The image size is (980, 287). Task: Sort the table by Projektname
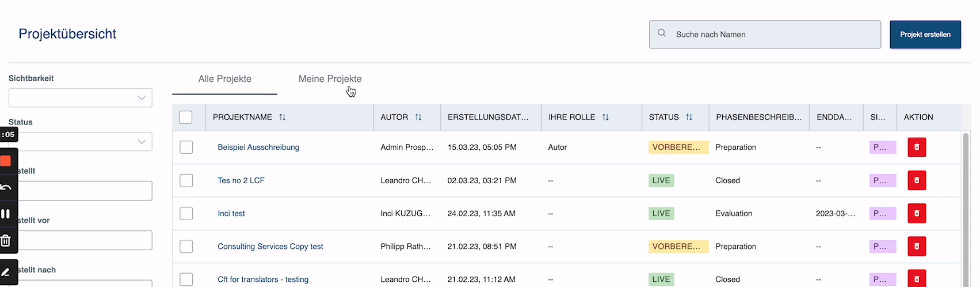[x=282, y=117]
